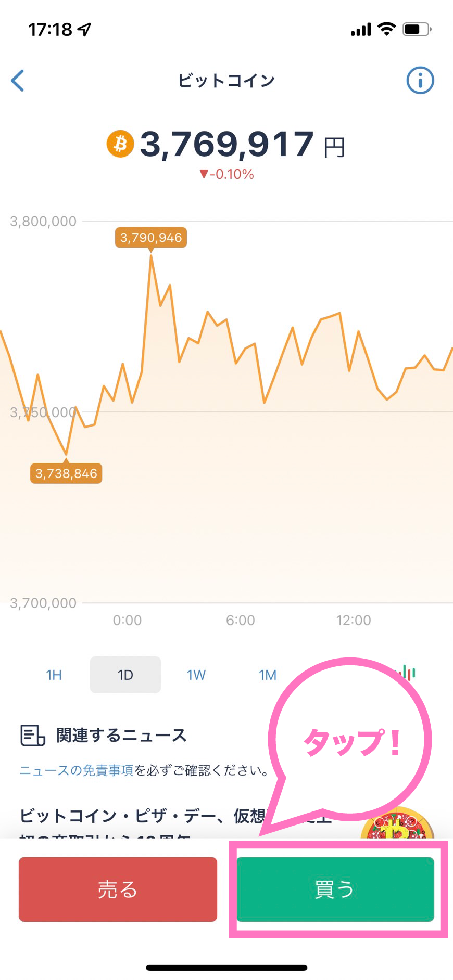Switch chart to 1M range
The image size is (453, 980).
(268, 675)
